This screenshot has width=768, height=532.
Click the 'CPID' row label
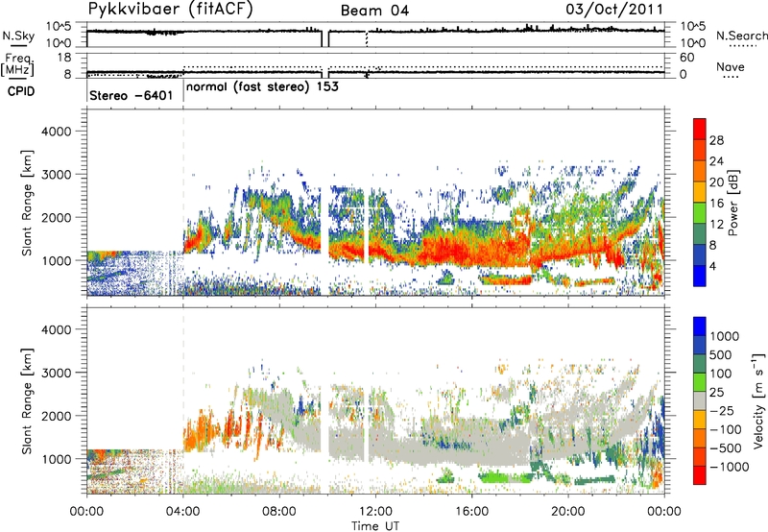pos(21,91)
